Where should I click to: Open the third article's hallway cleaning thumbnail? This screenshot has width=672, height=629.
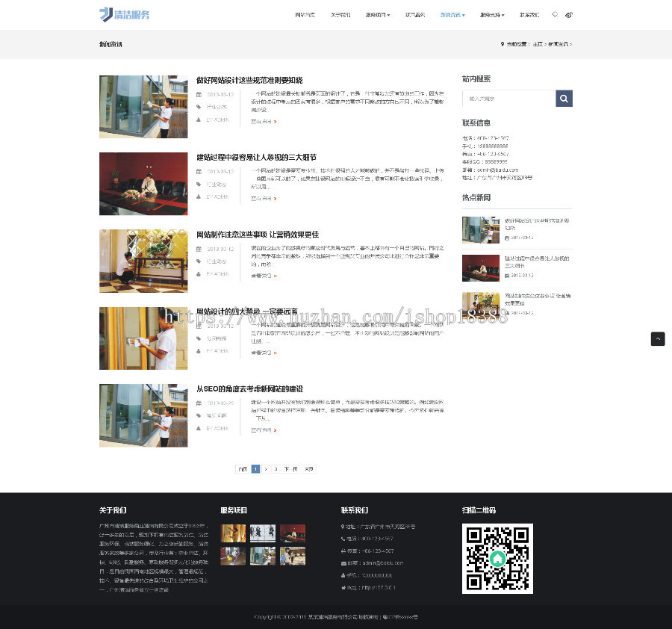143,261
